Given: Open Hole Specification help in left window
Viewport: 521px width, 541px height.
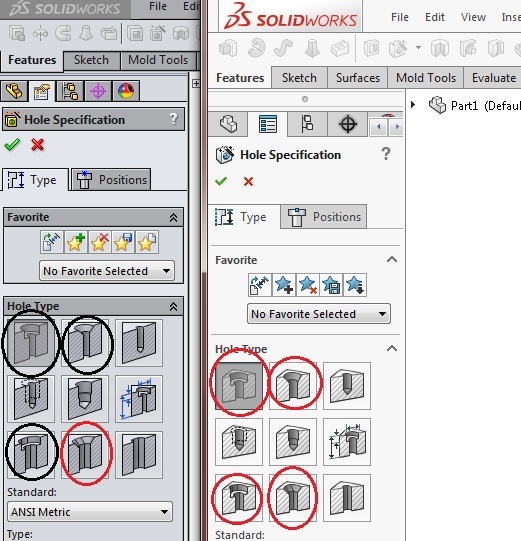Looking at the screenshot, I should (x=174, y=119).
